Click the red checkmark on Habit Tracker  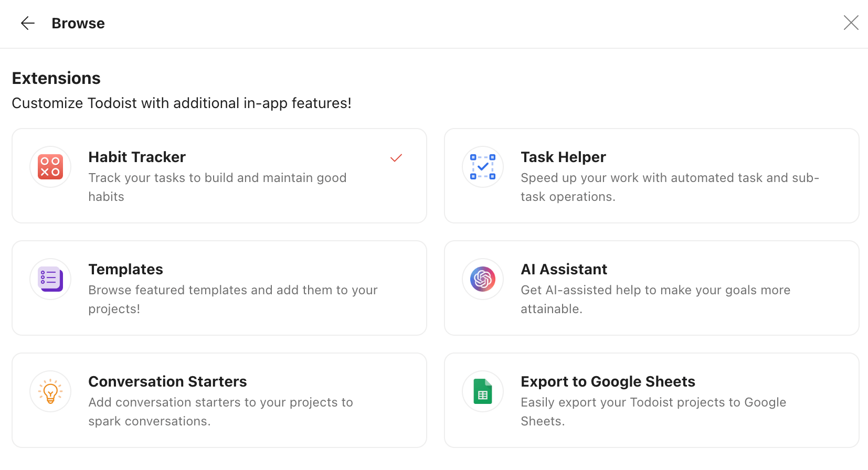point(396,157)
